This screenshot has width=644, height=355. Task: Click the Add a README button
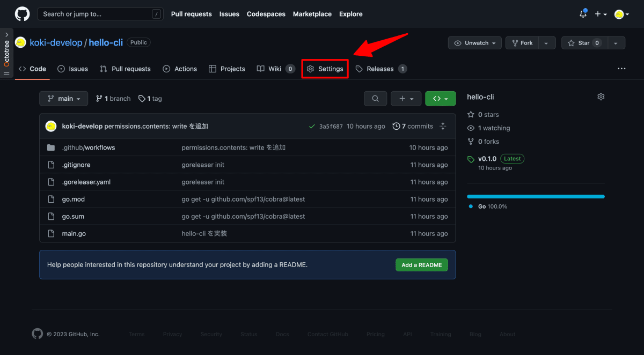click(x=421, y=264)
